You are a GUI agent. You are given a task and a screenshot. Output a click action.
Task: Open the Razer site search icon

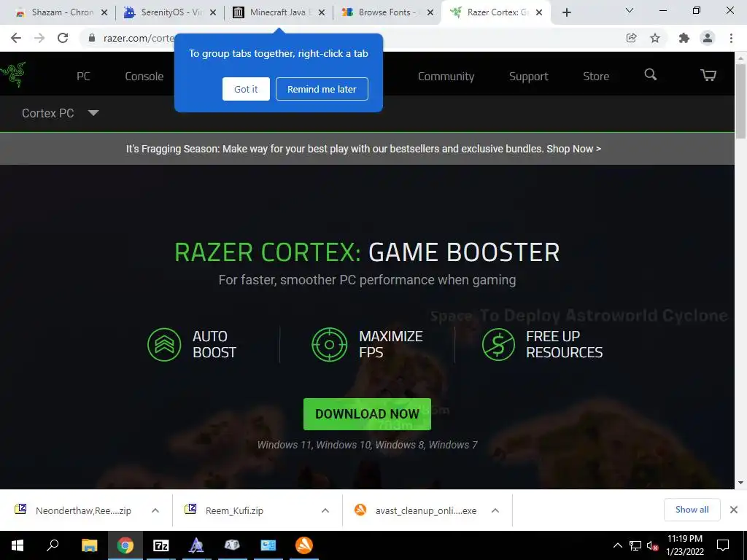(x=650, y=74)
